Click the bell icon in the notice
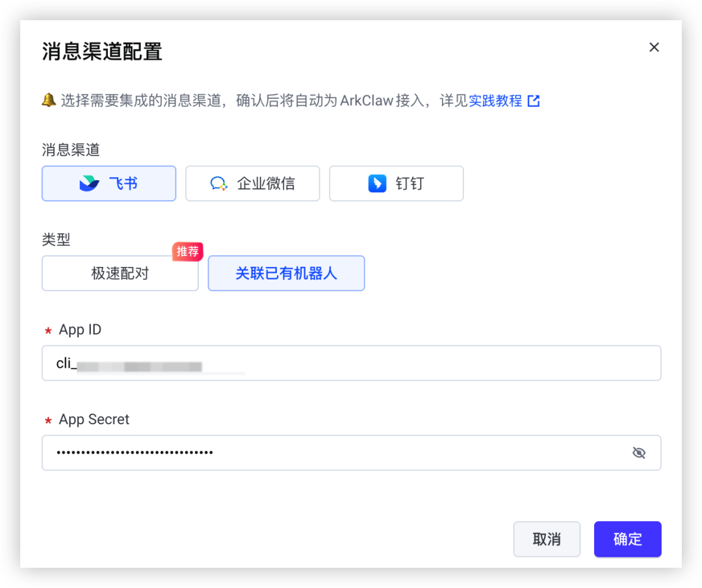This screenshot has width=702, height=588. coord(49,100)
